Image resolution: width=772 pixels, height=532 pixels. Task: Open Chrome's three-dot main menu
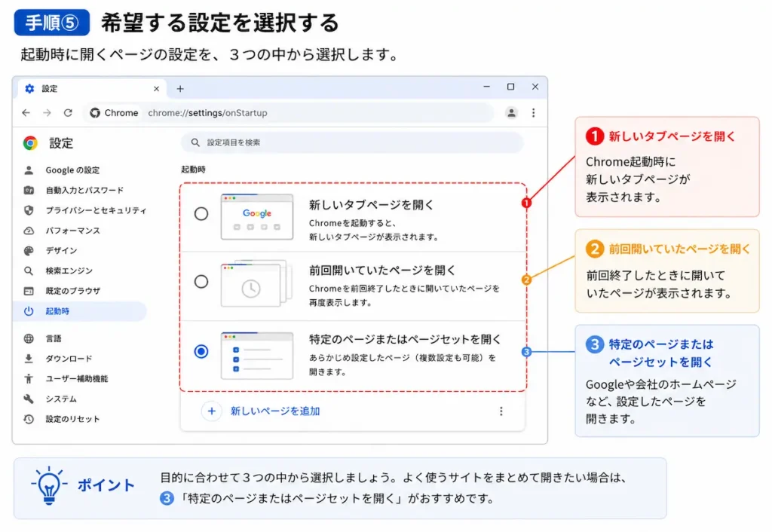533,113
